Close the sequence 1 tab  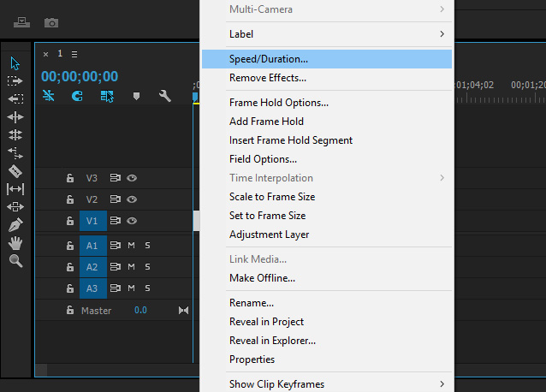click(x=45, y=54)
